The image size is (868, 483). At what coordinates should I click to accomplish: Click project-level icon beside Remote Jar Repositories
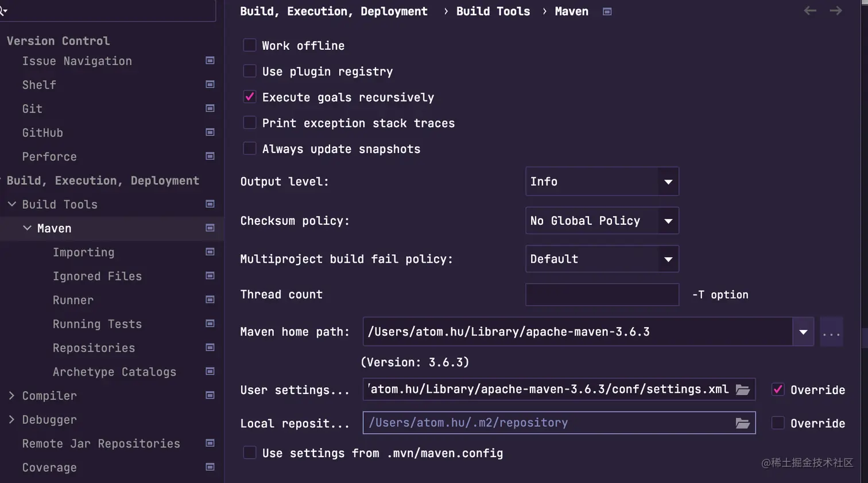coord(210,443)
